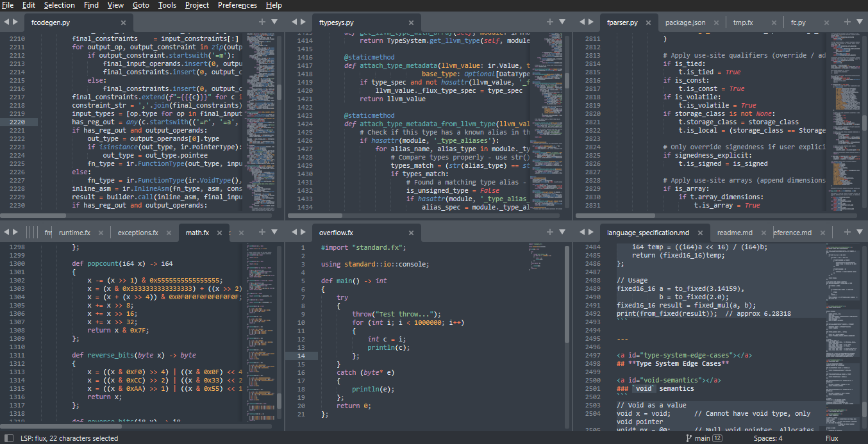The height and width of the screenshot is (444, 868).
Task: Go to next tab in ftypesys.py pane
Action: 303,22
